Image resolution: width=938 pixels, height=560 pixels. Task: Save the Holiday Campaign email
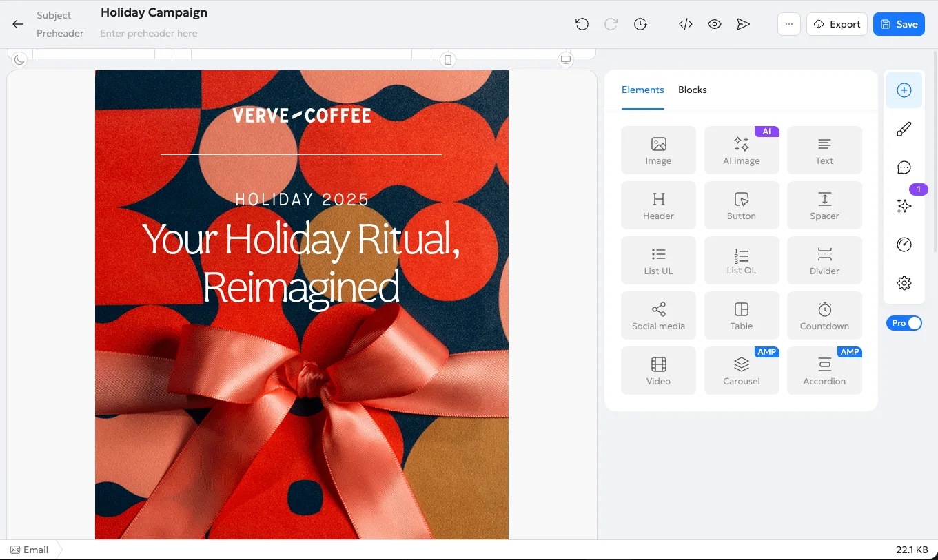click(x=899, y=24)
